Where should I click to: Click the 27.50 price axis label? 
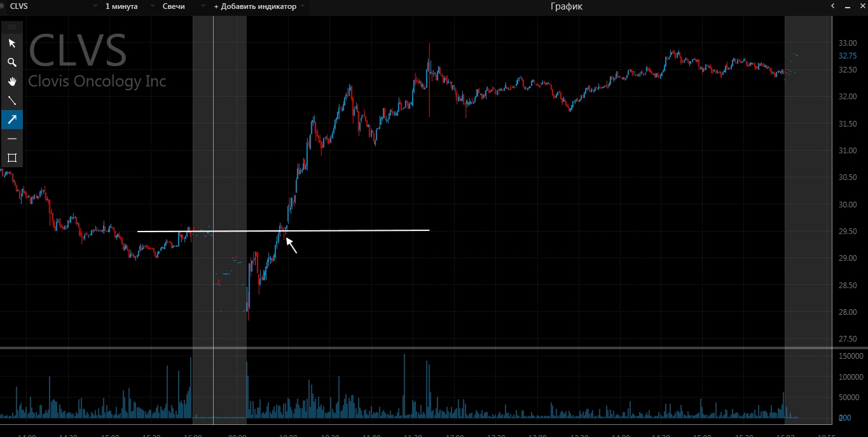[x=848, y=339]
